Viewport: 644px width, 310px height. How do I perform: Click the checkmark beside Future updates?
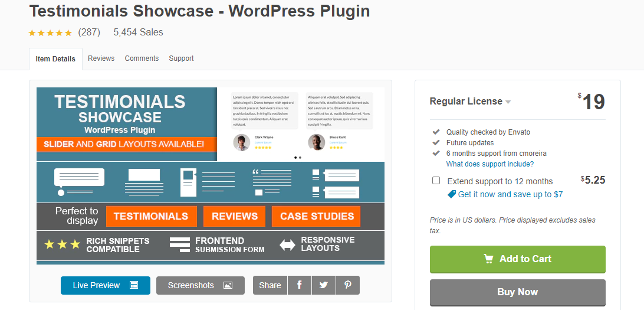[x=436, y=143]
